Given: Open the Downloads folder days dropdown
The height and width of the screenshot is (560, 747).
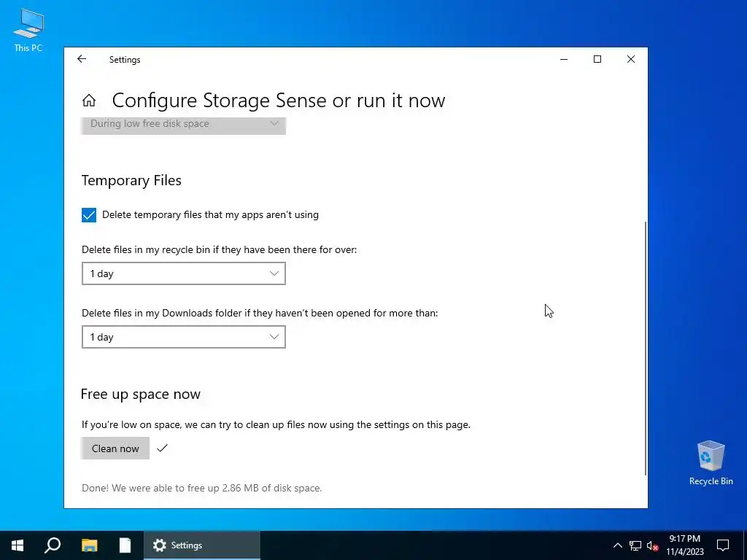Looking at the screenshot, I should 183,337.
